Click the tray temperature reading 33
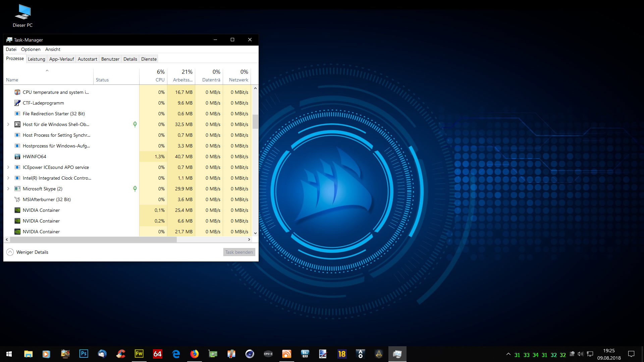 coord(526,355)
